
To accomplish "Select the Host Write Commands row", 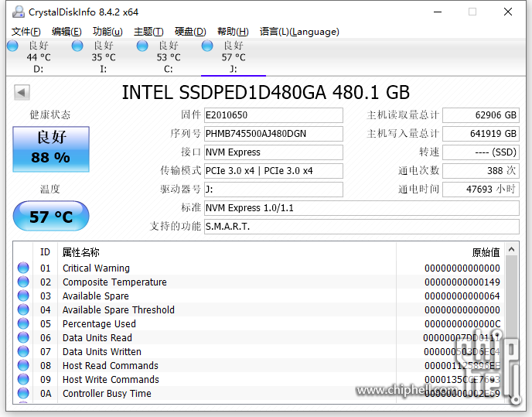I will click(259, 379).
